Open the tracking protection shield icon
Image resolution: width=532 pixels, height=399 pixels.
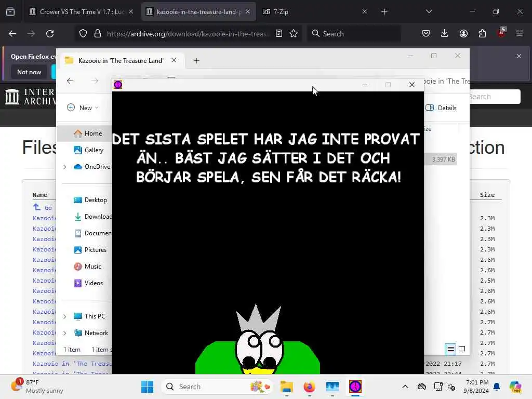point(83,34)
